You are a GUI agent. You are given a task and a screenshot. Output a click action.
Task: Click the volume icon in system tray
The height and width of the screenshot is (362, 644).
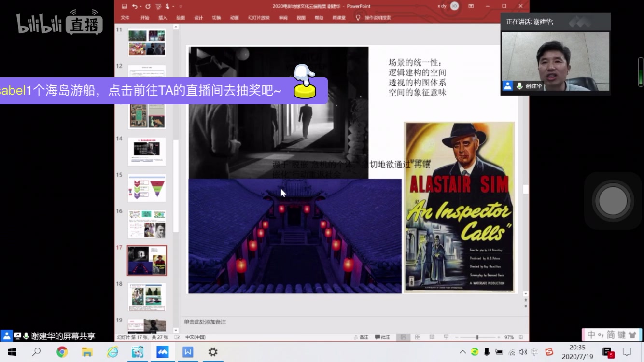[523, 352]
